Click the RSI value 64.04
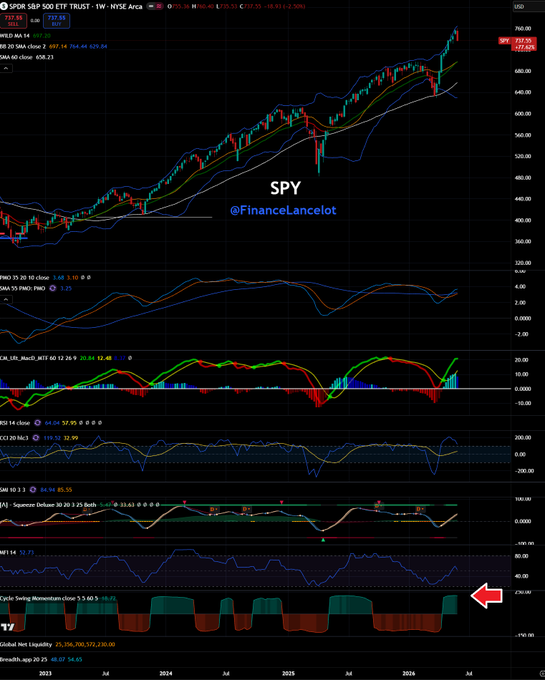545x680 pixels. click(x=52, y=422)
